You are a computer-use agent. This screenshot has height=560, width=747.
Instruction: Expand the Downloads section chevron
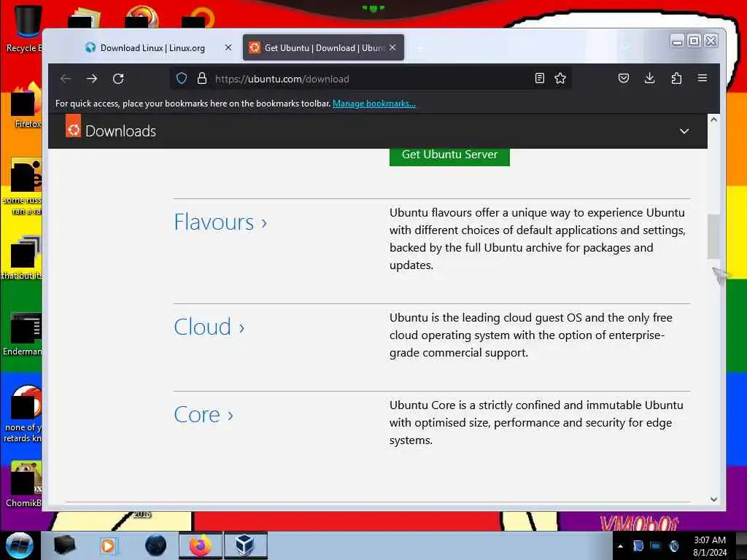tap(684, 131)
